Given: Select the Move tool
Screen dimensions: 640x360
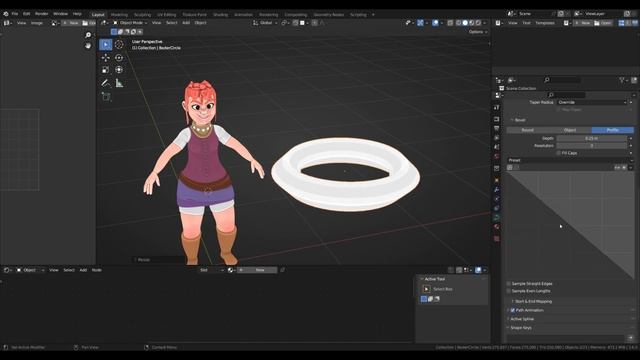Looking at the screenshot, I should [x=106, y=58].
